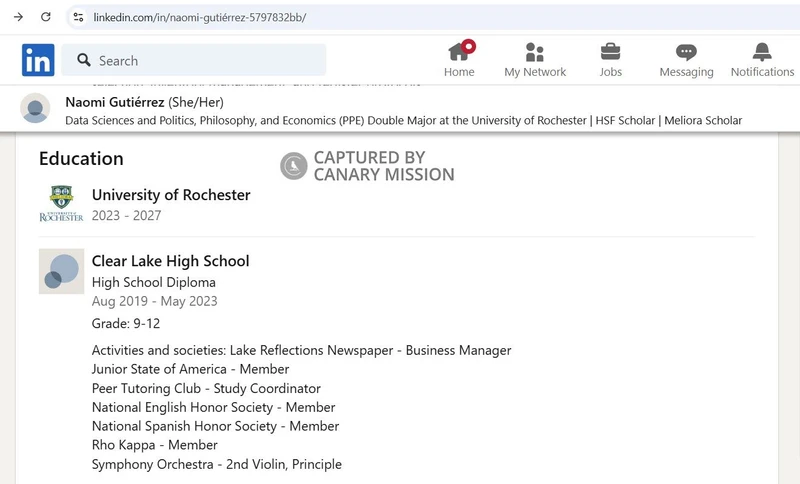Click the Clear Lake High School placeholder logo
800x484 pixels.
(x=61, y=271)
